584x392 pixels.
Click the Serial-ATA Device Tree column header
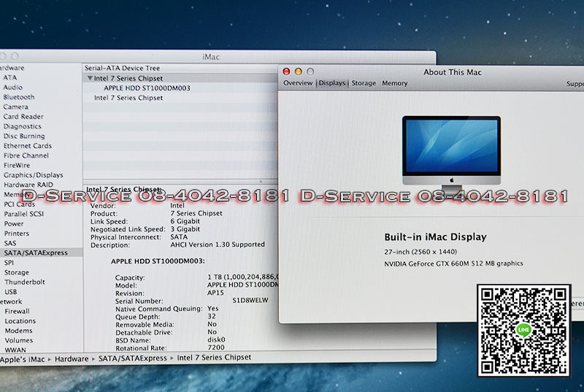[x=122, y=68]
